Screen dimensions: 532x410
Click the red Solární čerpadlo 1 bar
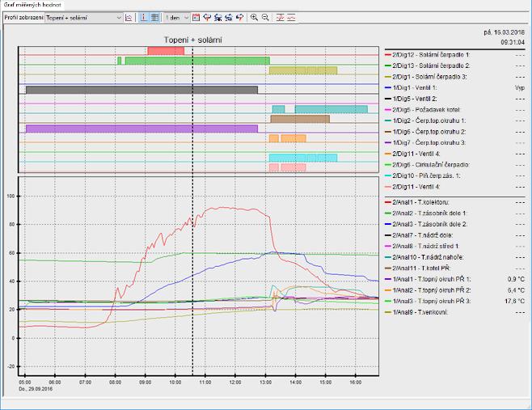[166, 51]
